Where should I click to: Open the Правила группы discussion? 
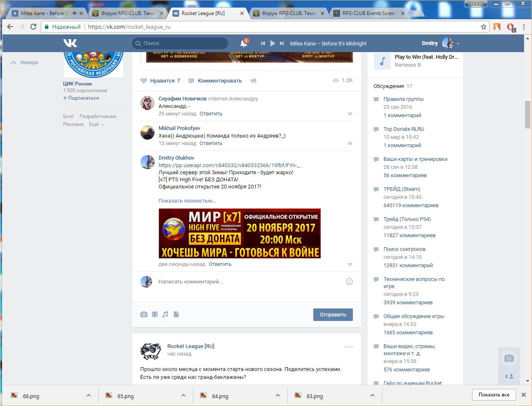[x=404, y=99]
